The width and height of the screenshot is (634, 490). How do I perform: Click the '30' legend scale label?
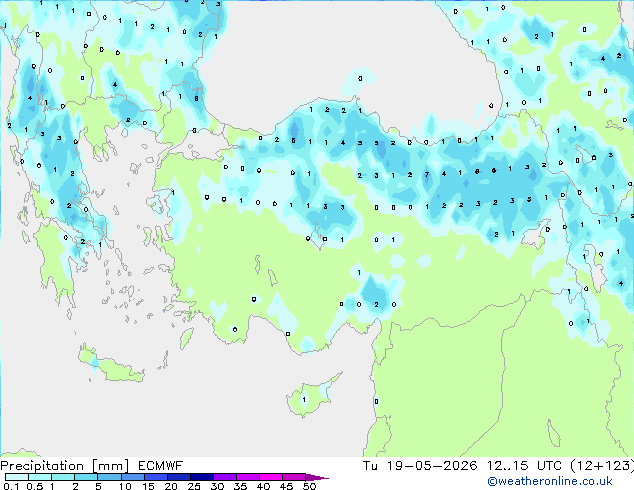pos(217,486)
